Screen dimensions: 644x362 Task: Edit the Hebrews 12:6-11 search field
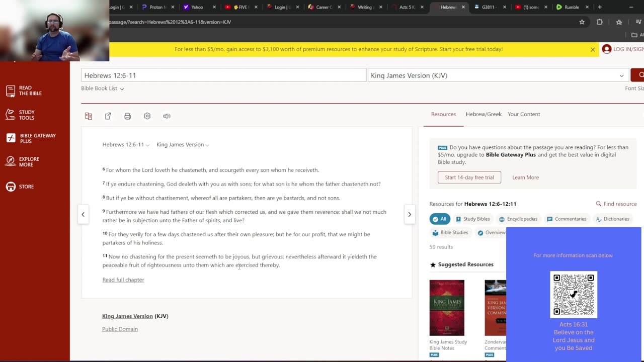coord(223,75)
